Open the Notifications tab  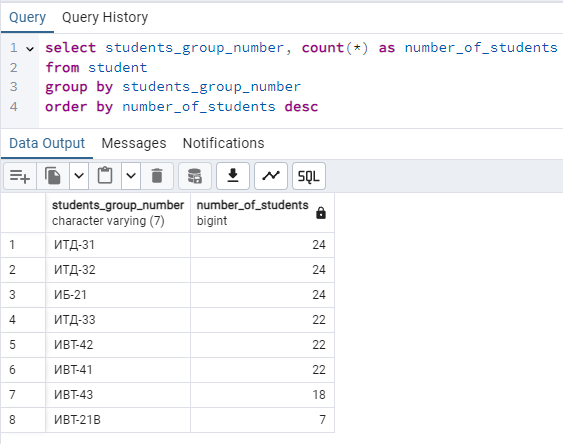[224, 143]
